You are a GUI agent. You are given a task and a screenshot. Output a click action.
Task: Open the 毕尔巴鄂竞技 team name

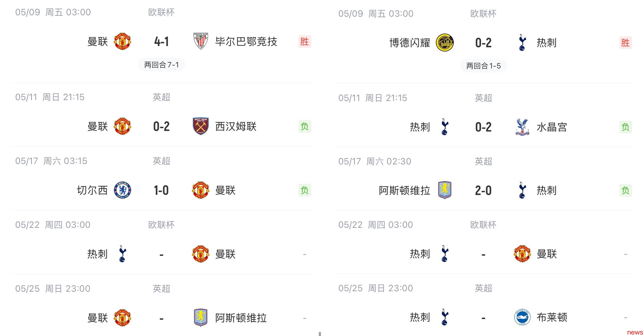[x=246, y=41]
